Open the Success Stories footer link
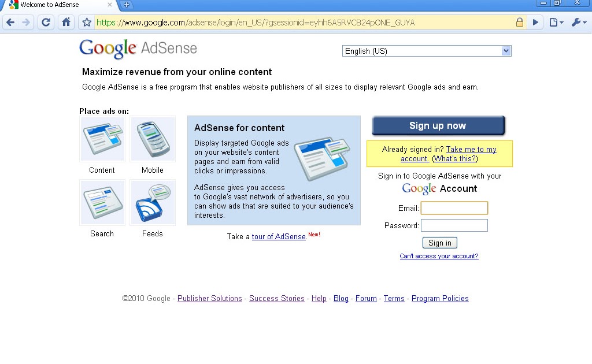 coord(277,298)
